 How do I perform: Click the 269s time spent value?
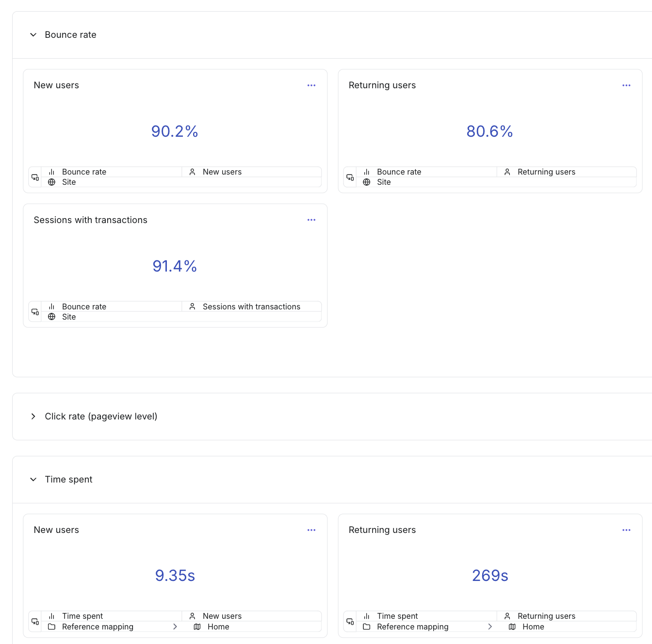pyautogui.click(x=490, y=576)
